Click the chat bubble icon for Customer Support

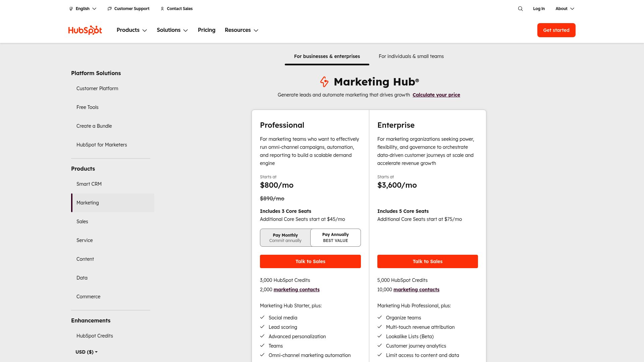(109, 8)
